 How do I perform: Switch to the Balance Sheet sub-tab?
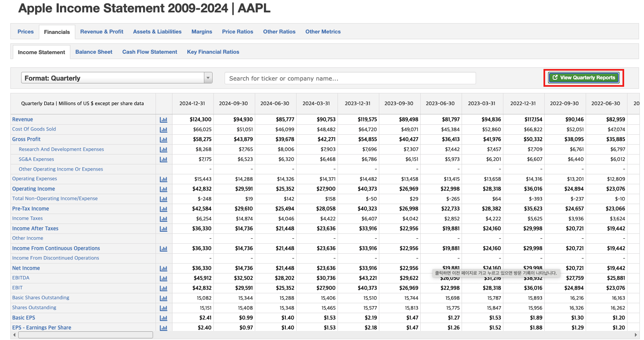click(x=94, y=52)
